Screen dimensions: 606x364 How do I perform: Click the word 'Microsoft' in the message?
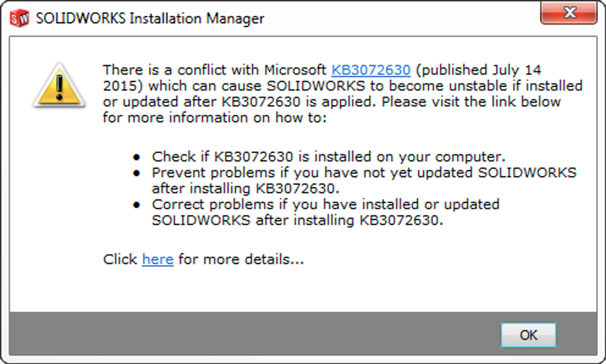point(295,70)
